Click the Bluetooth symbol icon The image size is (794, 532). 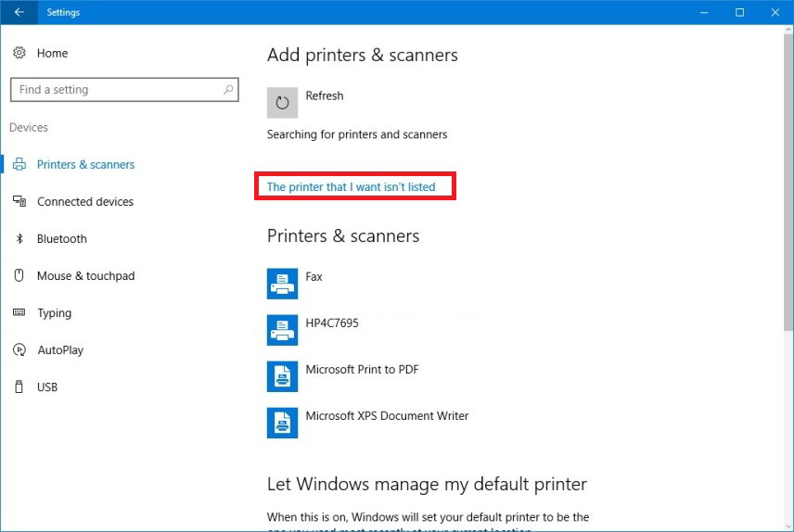(19, 238)
